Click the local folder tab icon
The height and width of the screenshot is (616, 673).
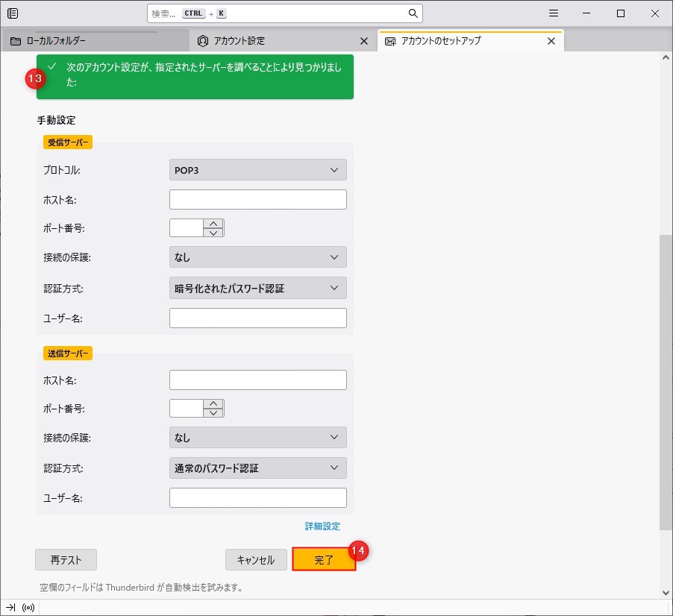pos(16,41)
